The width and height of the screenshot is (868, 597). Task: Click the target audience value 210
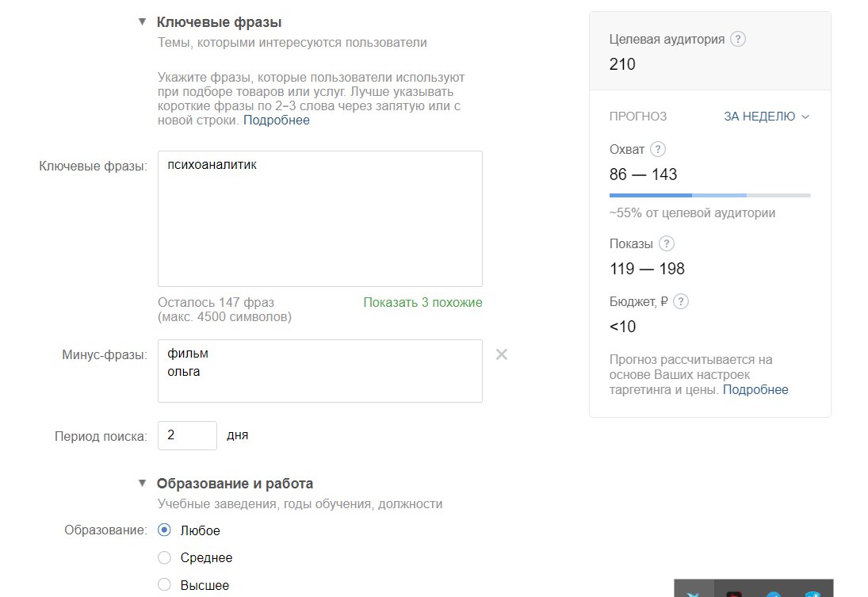[x=622, y=64]
